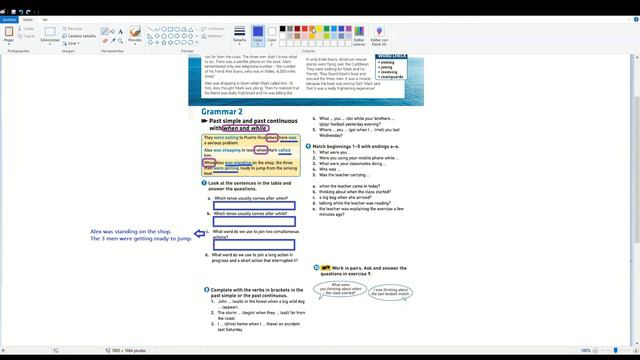Open the Contorno outline dropdown
The height and width of the screenshot is (360, 640).
[214, 29]
